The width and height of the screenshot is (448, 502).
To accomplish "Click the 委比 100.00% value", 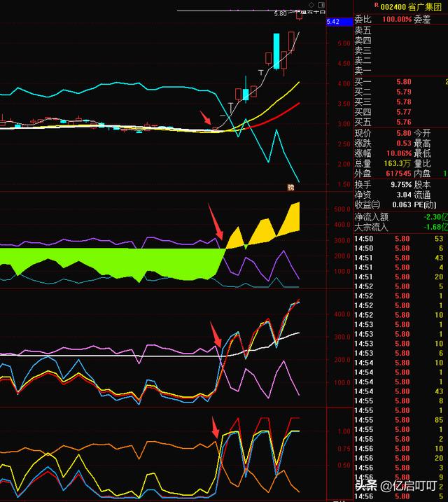I will click(397, 19).
